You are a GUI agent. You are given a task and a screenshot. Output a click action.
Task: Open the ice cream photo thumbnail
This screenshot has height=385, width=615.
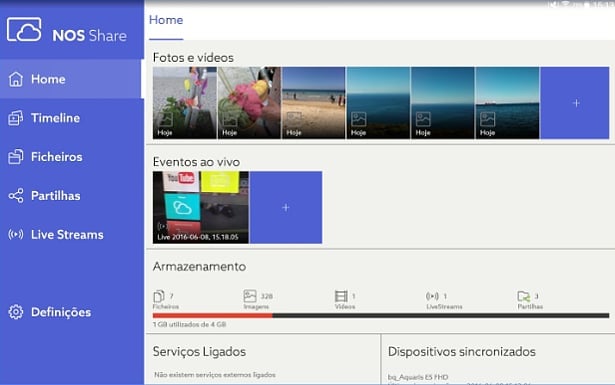pyautogui.click(x=249, y=103)
